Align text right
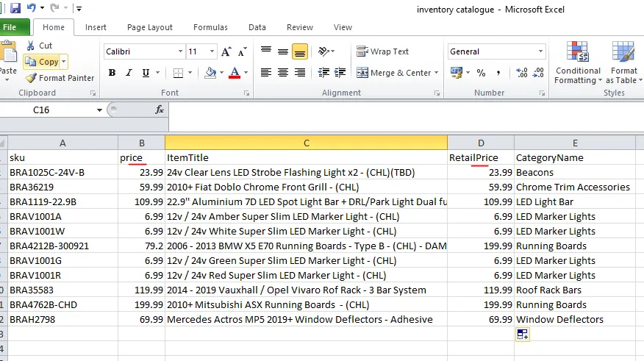 coord(300,73)
